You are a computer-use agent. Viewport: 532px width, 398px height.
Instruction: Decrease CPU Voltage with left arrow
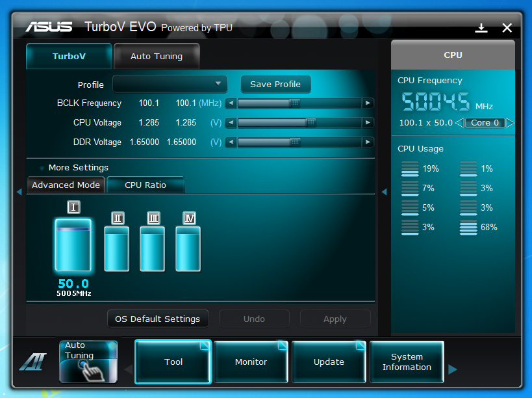pyautogui.click(x=231, y=123)
